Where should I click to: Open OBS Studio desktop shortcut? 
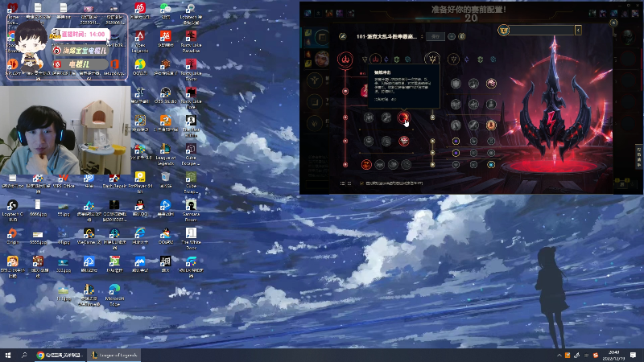click(166, 95)
